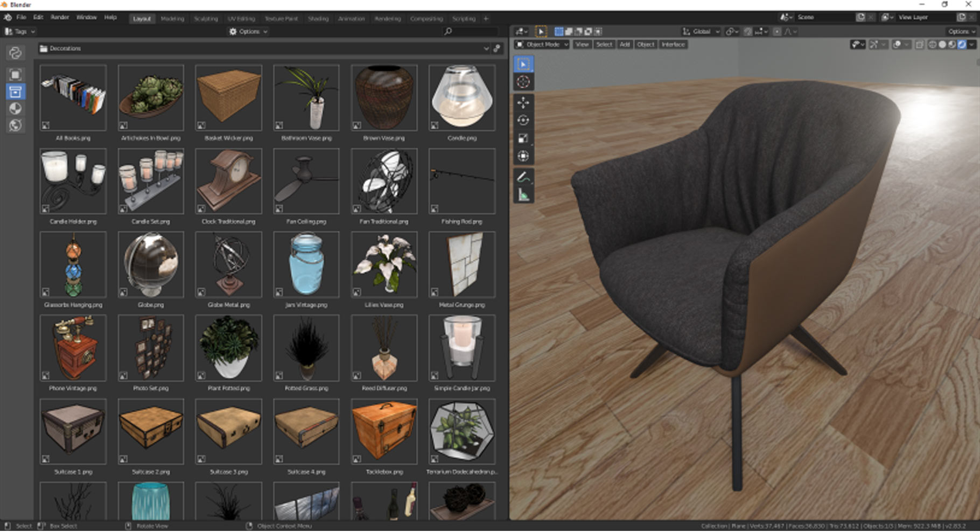
Task: Open the Render menu
Action: point(59,17)
